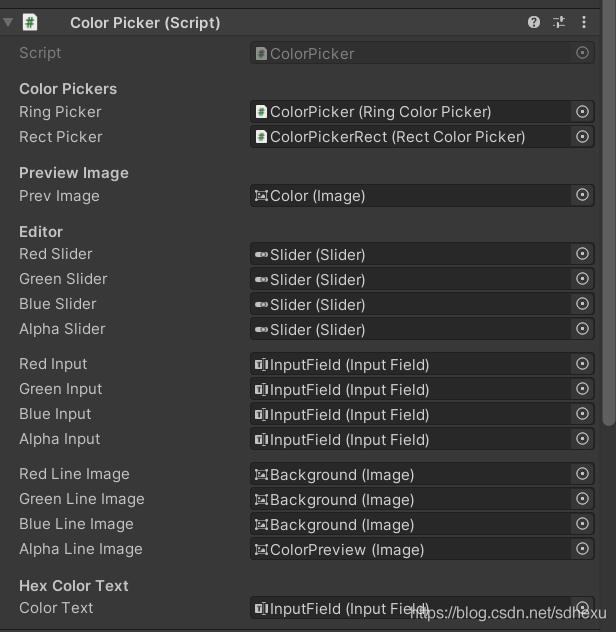Select the Rect Picker ColorPickerRect field
The width and height of the screenshot is (616, 632).
(410, 137)
